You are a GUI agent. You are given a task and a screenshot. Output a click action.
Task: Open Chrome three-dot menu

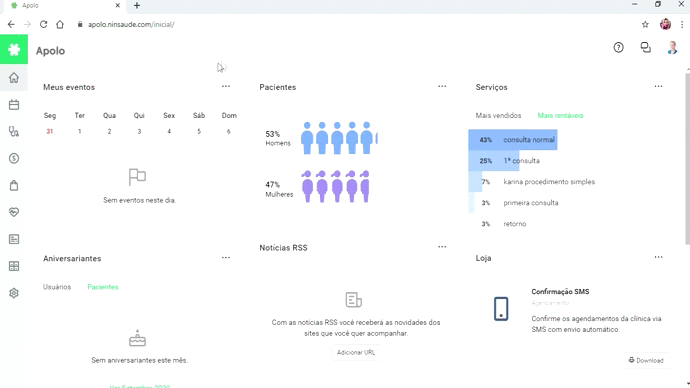coord(682,25)
